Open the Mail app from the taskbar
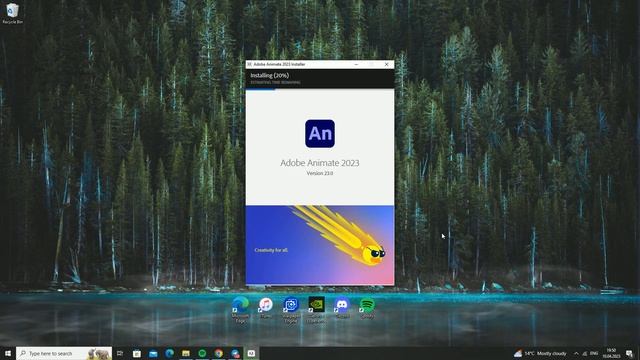The width and height of the screenshot is (640, 360). (153, 353)
